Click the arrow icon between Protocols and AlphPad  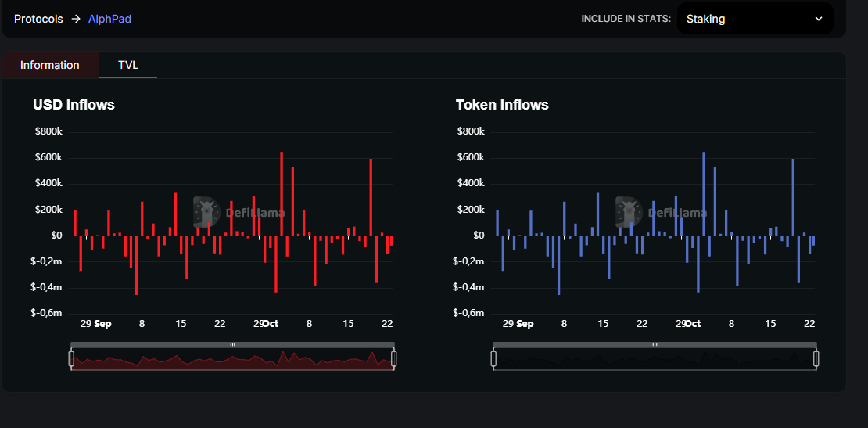point(75,19)
